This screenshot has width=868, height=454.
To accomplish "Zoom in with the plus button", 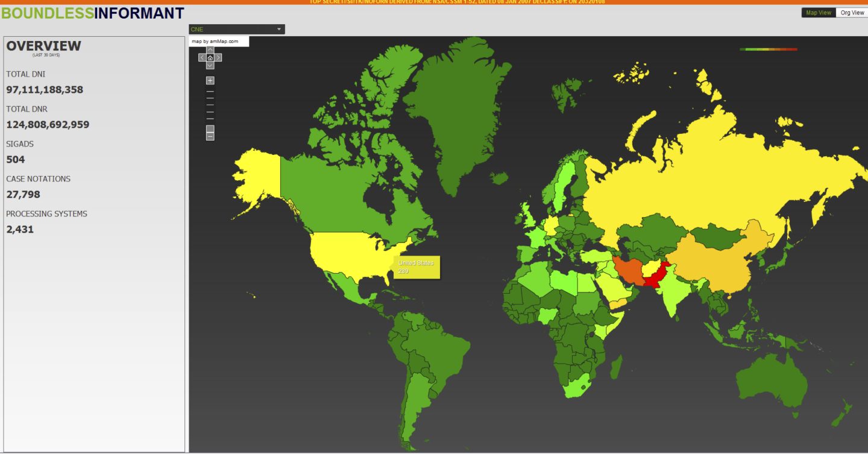I will [210, 80].
